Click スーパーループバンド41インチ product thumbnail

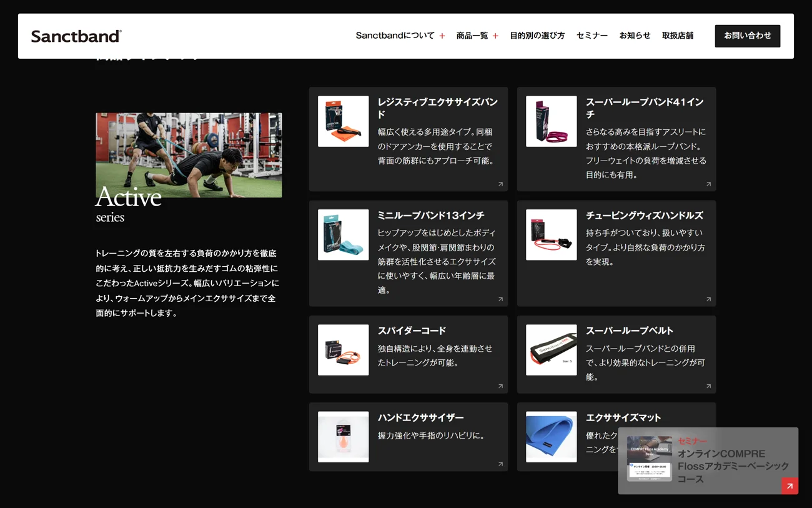[551, 121]
